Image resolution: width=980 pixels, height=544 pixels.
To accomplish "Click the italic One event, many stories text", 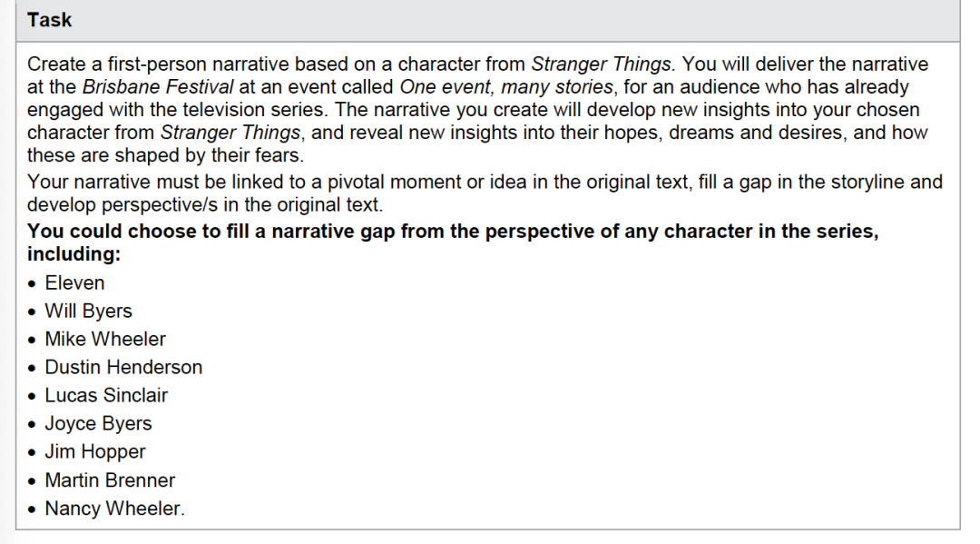I will click(506, 86).
